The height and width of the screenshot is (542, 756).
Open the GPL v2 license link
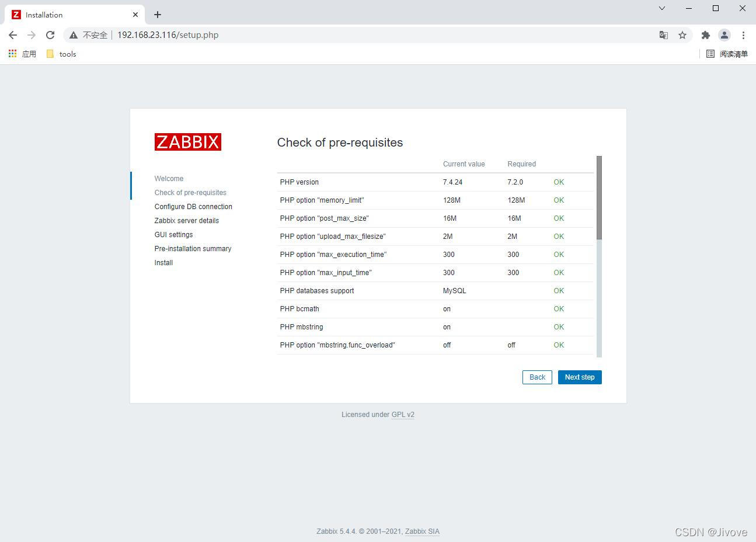click(x=403, y=415)
